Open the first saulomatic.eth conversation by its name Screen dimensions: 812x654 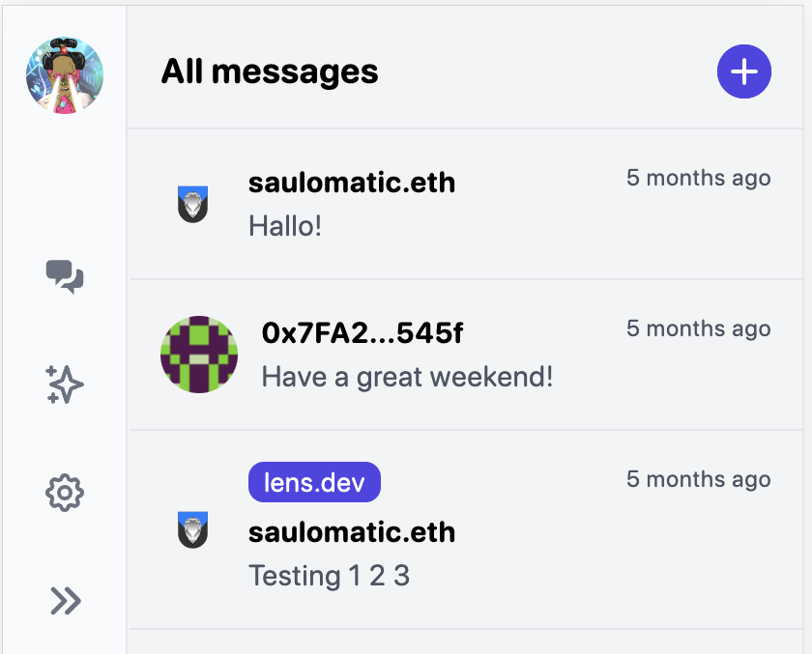click(351, 183)
